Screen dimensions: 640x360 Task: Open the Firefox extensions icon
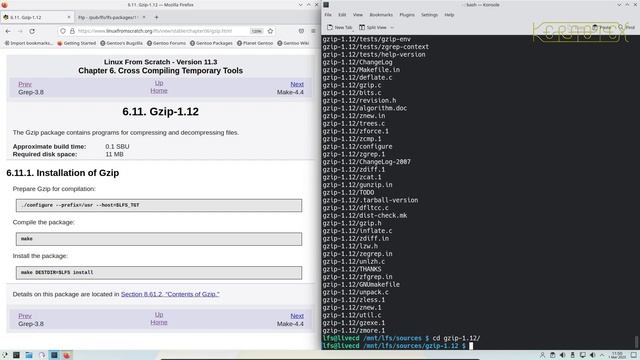click(301, 31)
